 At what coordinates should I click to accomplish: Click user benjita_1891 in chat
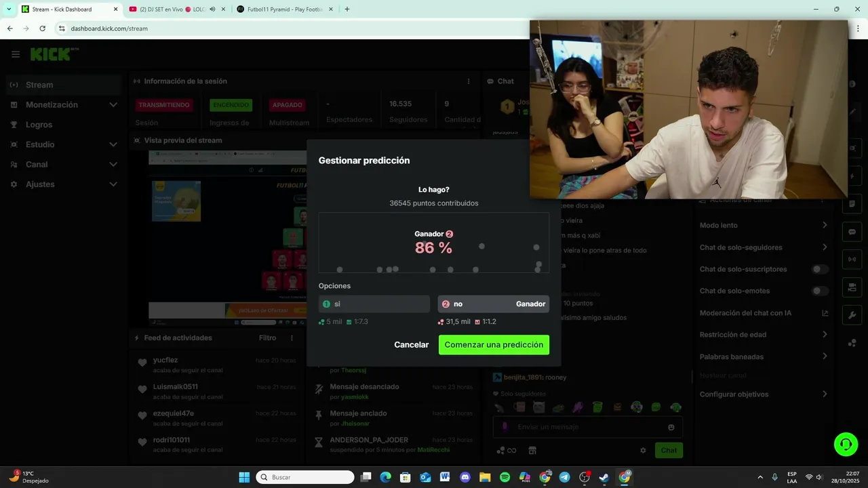(x=523, y=378)
